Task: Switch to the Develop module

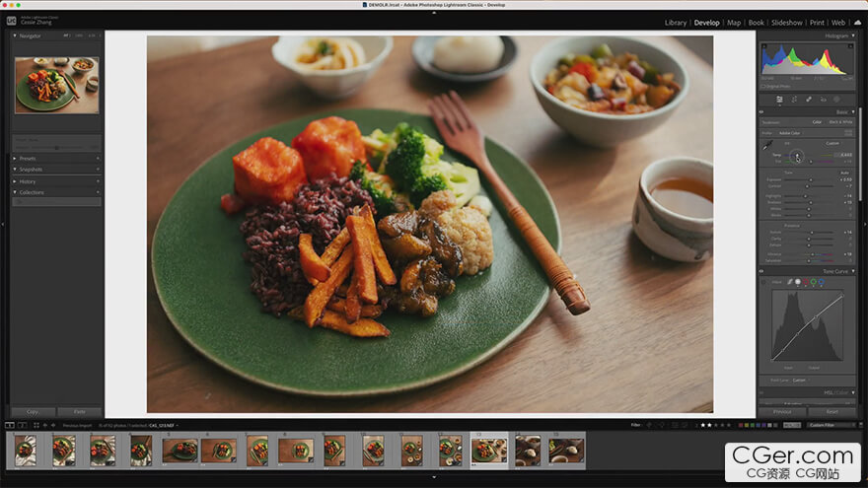Action: 707,23
